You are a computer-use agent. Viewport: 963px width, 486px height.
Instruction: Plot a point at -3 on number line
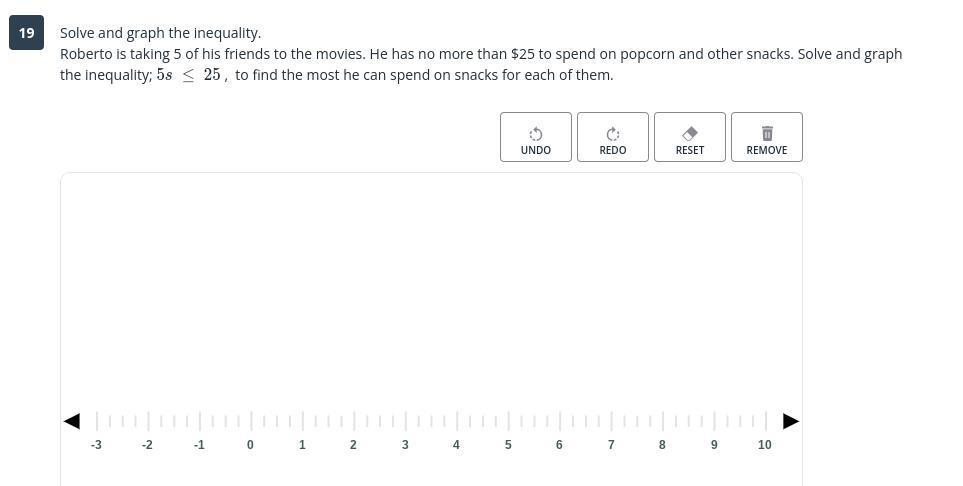pos(96,421)
